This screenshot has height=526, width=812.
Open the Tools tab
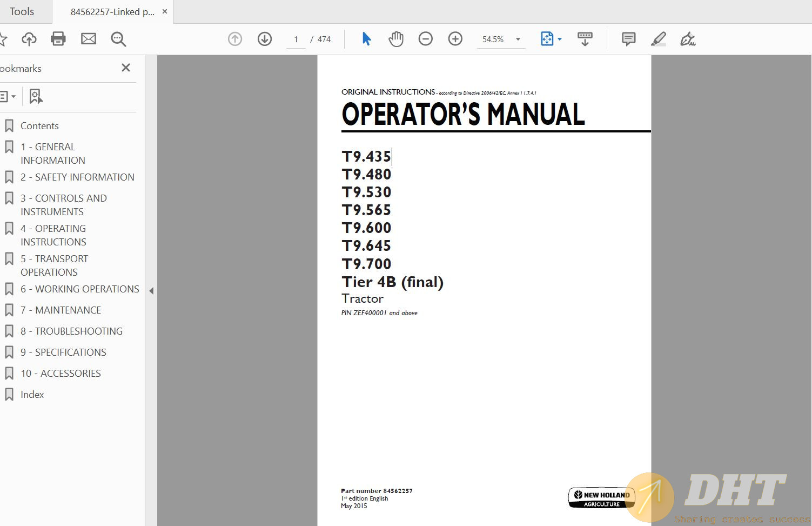click(22, 11)
